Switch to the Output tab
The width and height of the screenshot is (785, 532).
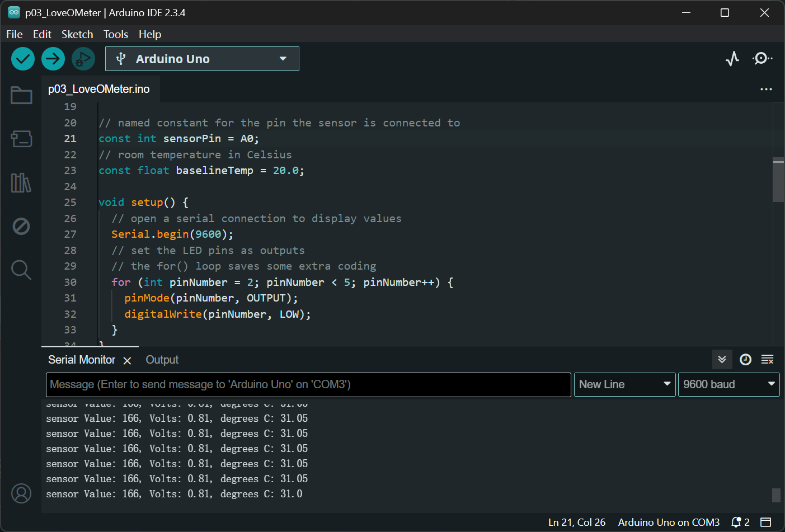click(x=162, y=360)
